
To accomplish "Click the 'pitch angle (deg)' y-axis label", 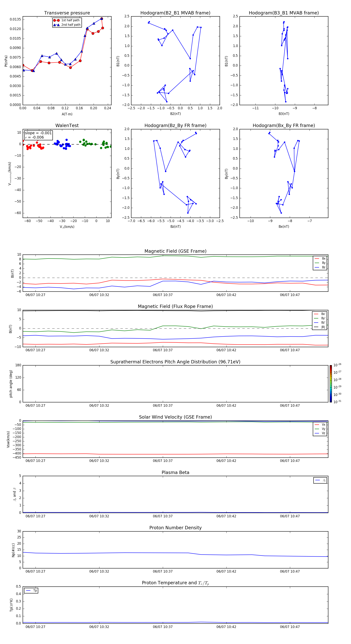I will click(x=11, y=384).
